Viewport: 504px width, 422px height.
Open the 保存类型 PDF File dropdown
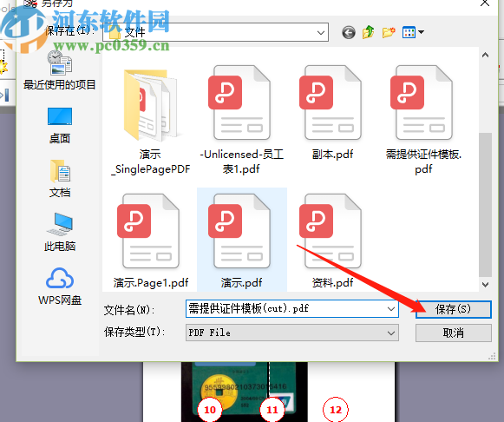click(x=291, y=333)
